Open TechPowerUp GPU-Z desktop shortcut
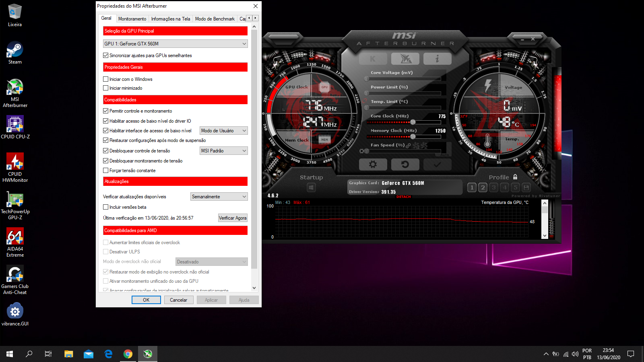This screenshot has height=362, width=644. [x=15, y=205]
